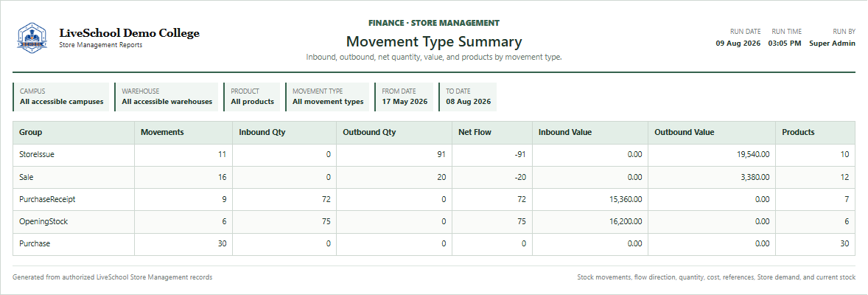Click the run date 09 Aug 2026

[x=738, y=44]
